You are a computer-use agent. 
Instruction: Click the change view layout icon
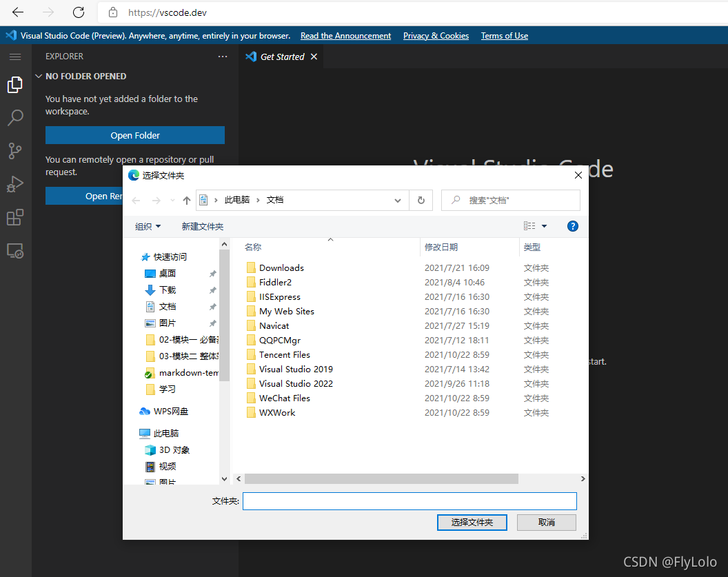(x=529, y=226)
